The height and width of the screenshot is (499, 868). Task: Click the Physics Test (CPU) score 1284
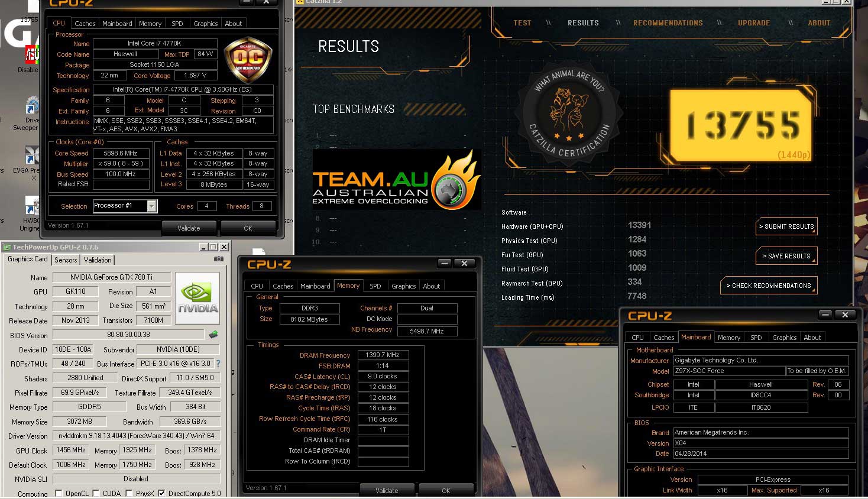coord(637,239)
